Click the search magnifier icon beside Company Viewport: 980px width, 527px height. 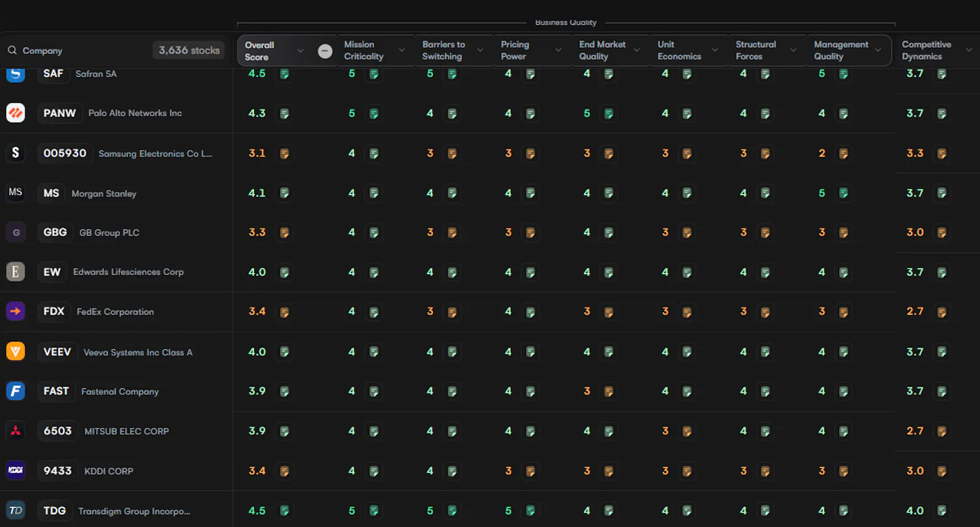tap(12, 50)
